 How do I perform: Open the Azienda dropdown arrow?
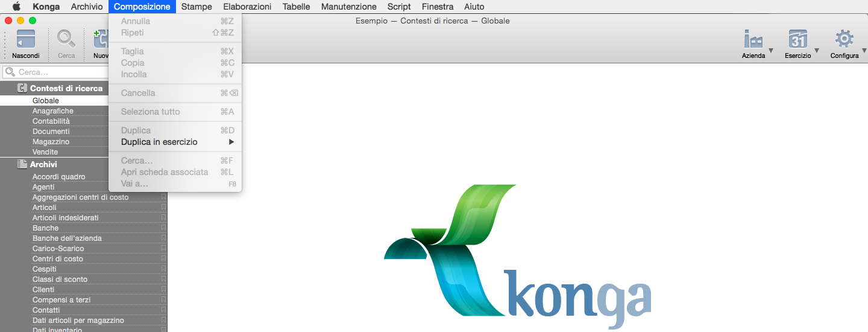pos(771,51)
